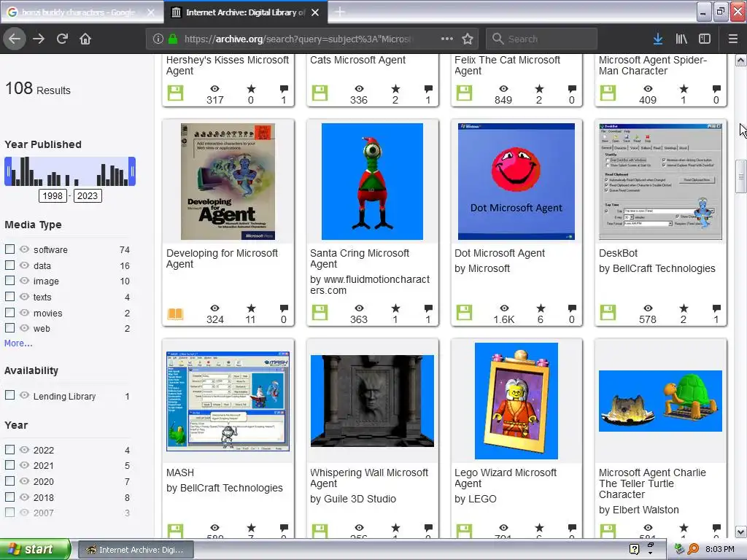Open Whispering Wall Microsoft Agent link
Viewport: 747px width, 560px height.
coord(369,478)
